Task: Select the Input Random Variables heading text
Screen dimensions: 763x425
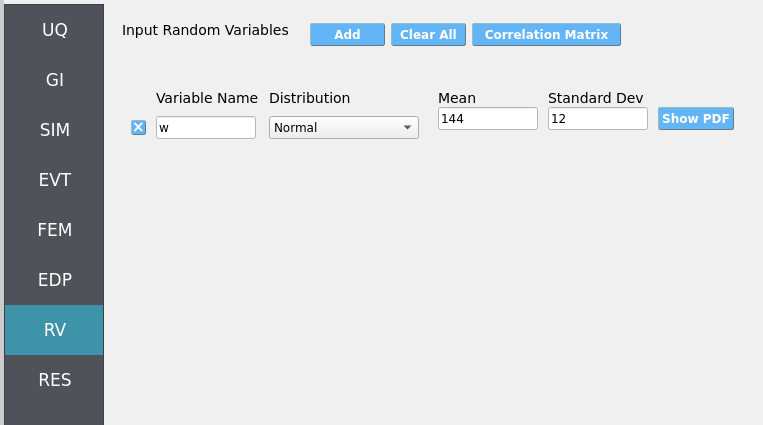Action: pos(205,30)
